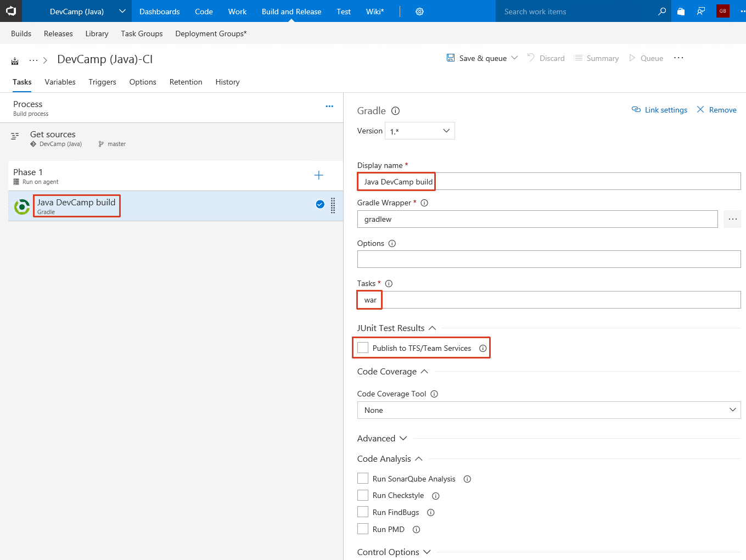Show Run PMD info icon
Image resolution: width=746 pixels, height=560 pixels.
coord(416,530)
